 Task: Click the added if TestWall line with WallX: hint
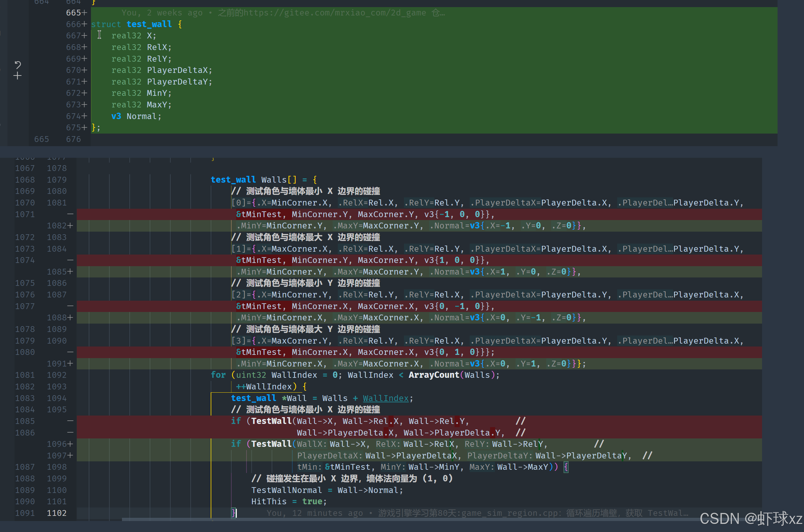click(x=417, y=444)
